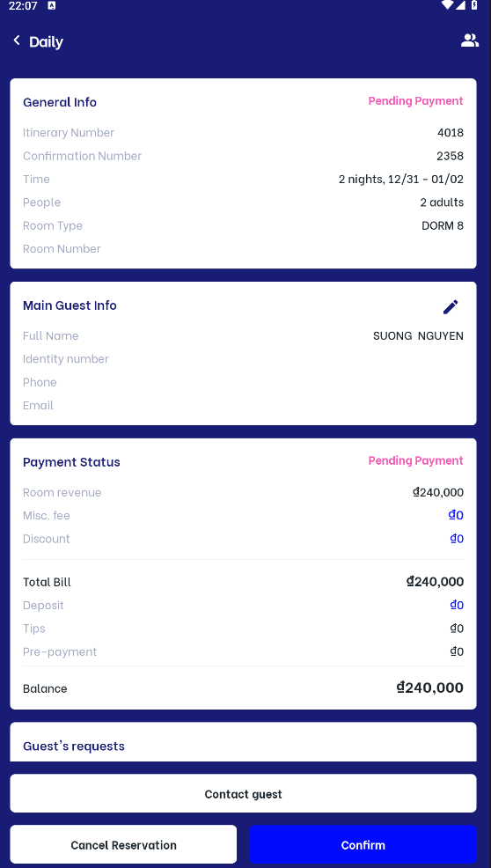
Task: Open the guests icon at top right
Action: click(469, 40)
